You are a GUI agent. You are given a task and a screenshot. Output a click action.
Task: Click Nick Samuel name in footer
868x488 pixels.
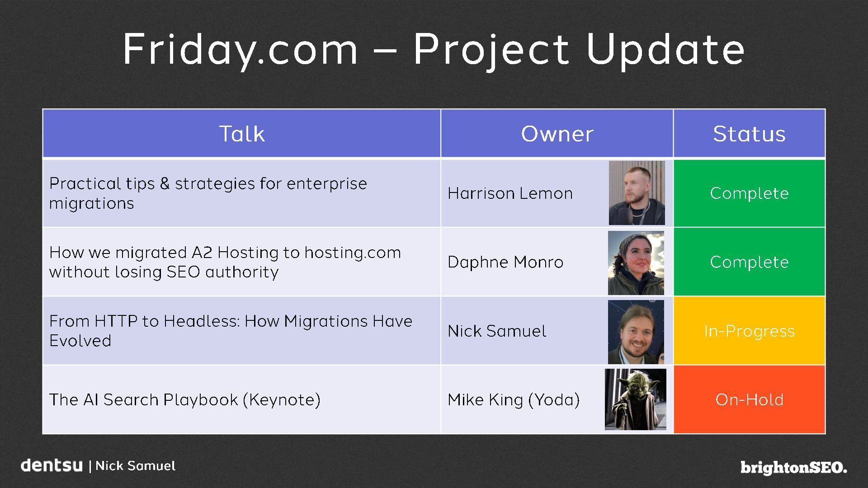[136, 466]
